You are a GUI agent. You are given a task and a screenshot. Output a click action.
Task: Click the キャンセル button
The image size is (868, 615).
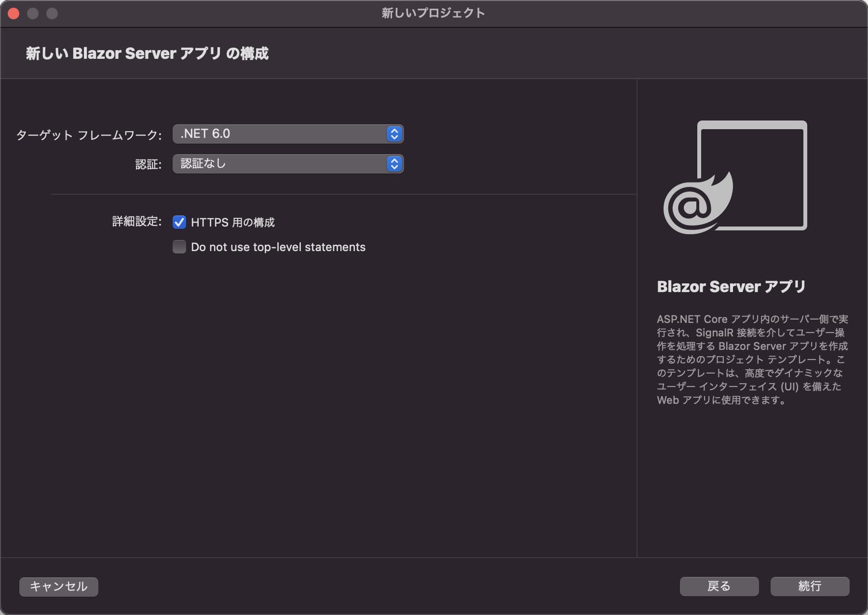pos(59,587)
